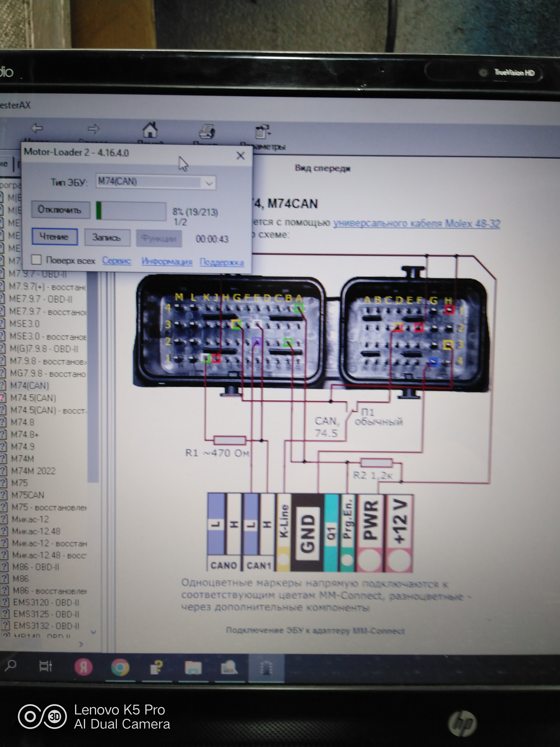
Task: Open the M86 - OBD-II topic
Action: coord(36,567)
